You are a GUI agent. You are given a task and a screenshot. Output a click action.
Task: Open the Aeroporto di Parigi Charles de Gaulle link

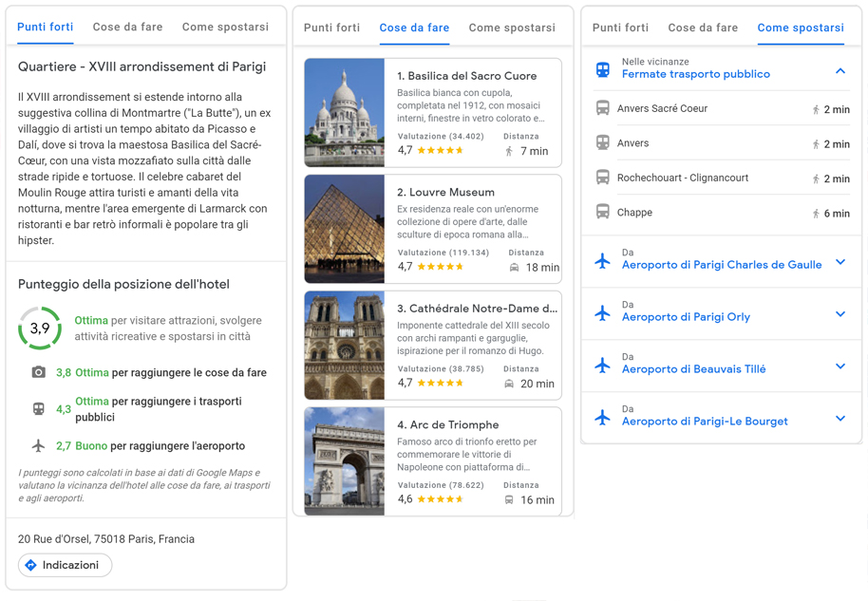pos(722,265)
